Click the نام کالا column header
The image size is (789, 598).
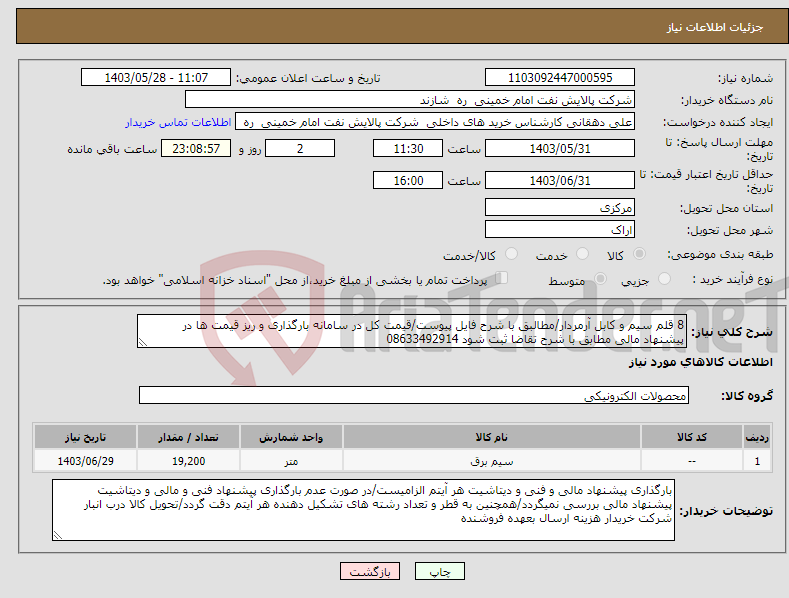coord(492,437)
